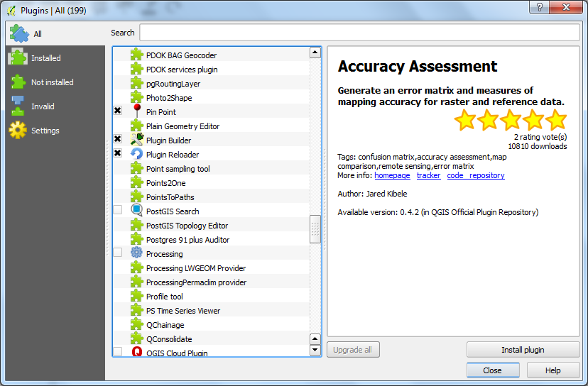Click the QGIS Cloud Plugin red Q icon
The height and width of the screenshot is (386, 588).
click(x=137, y=351)
